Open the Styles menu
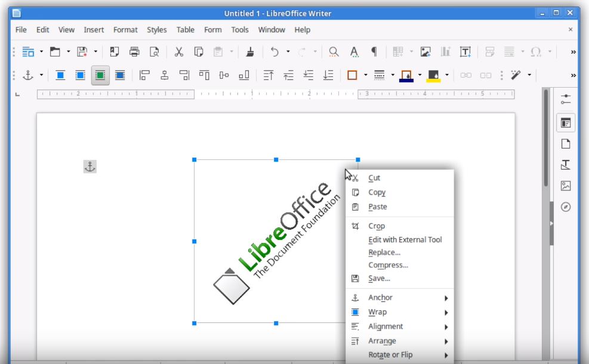 click(x=156, y=30)
